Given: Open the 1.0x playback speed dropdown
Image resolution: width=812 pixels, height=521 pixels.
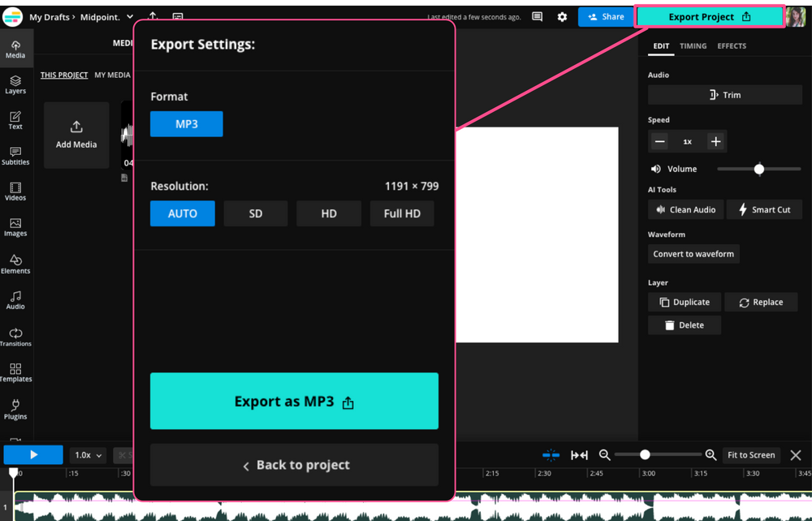Looking at the screenshot, I should pos(87,454).
